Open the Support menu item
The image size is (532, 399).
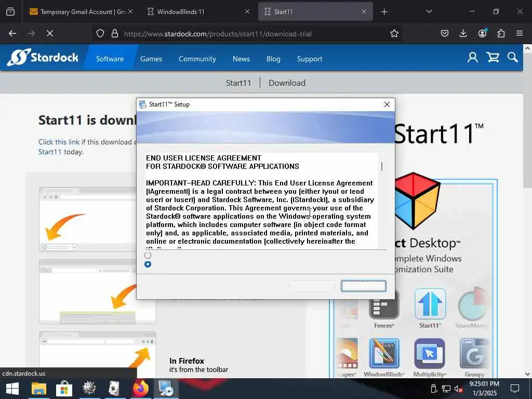pyautogui.click(x=310, y=59)
